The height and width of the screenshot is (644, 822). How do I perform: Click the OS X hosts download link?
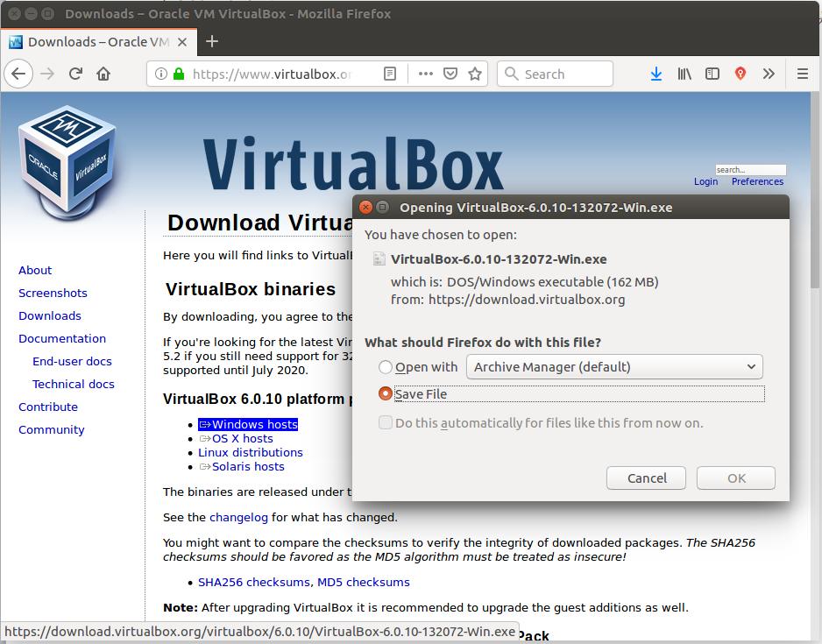pyautogui.click(x=236, y=439)
